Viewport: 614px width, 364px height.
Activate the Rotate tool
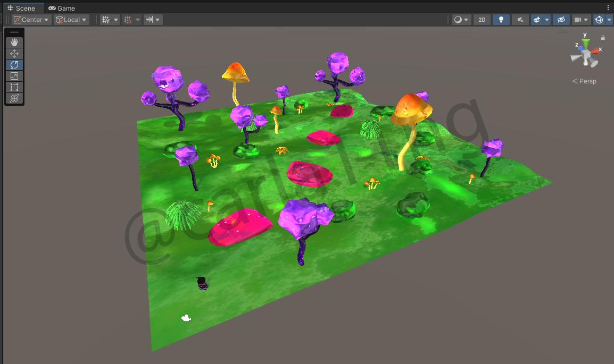14,65
